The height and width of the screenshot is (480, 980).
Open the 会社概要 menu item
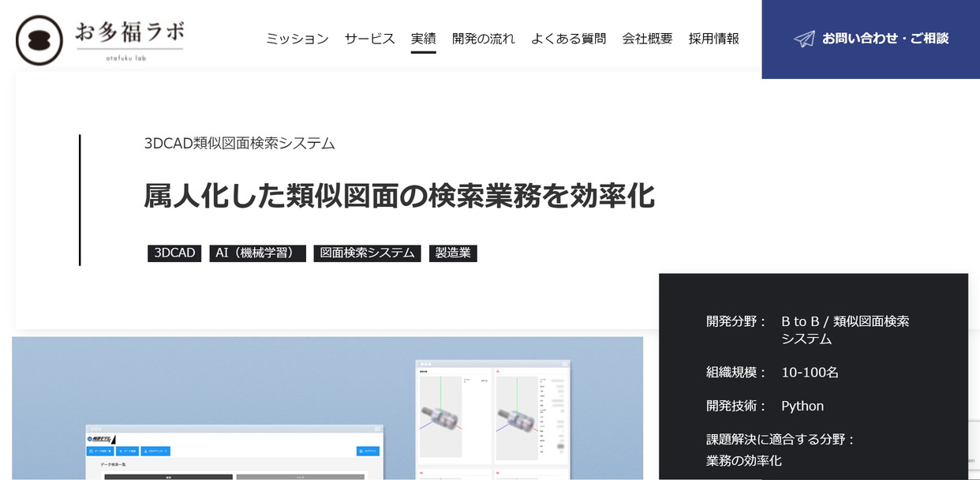[648, 39]
